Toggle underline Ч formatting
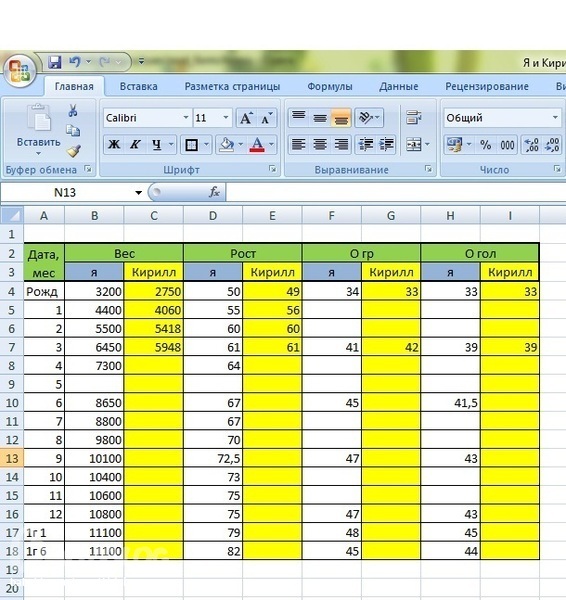 click(156, 145)
